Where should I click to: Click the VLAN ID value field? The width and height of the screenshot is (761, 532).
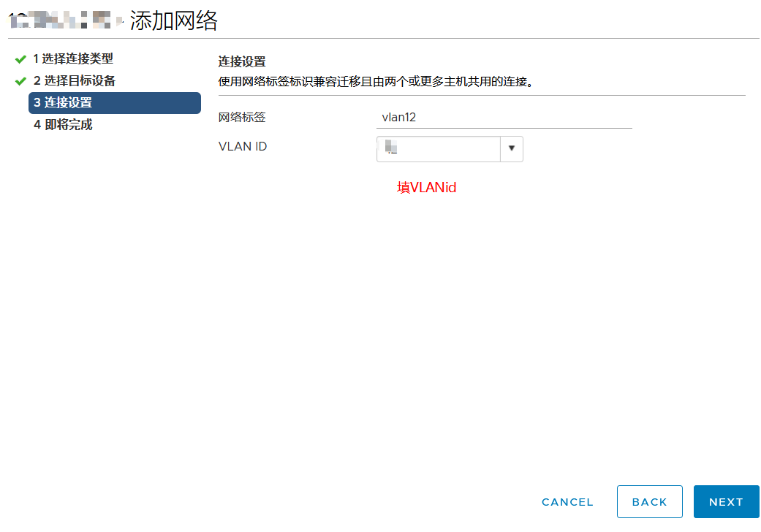click(x=439, y=148)
